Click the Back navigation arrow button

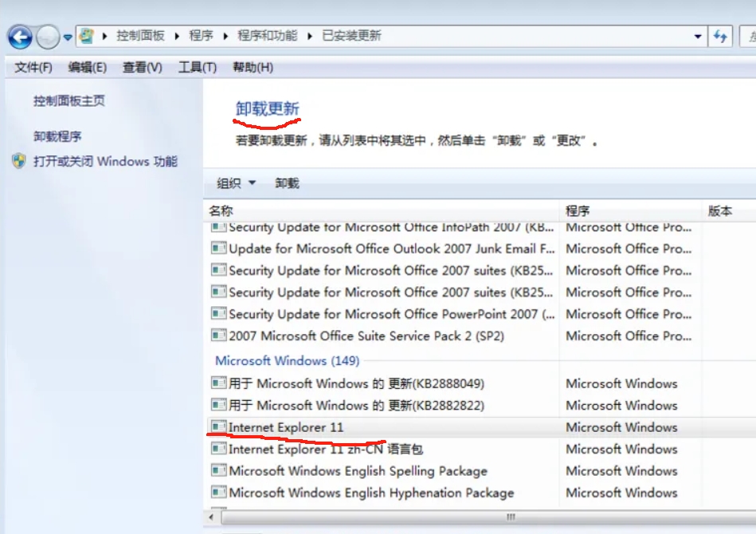coord(20,36)
